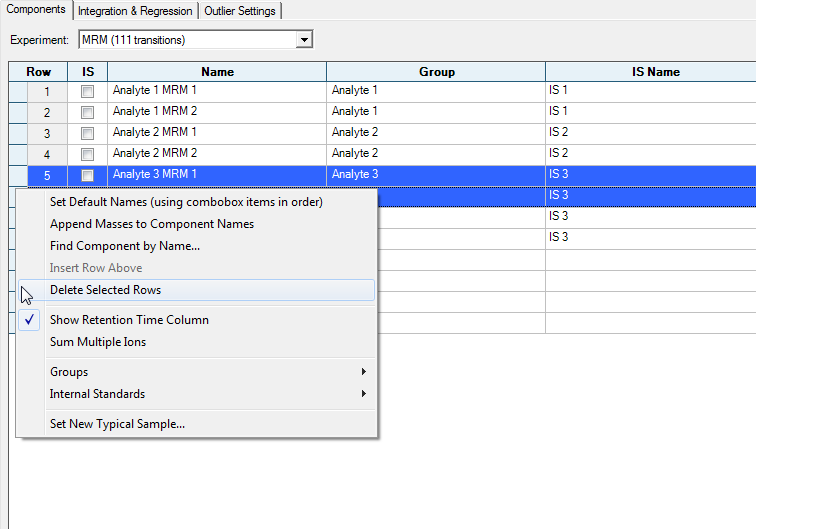This screenshot has width=819, height=529.
Task: Open the Experiment MRM dropdown
Action: [x=305, y=40]
